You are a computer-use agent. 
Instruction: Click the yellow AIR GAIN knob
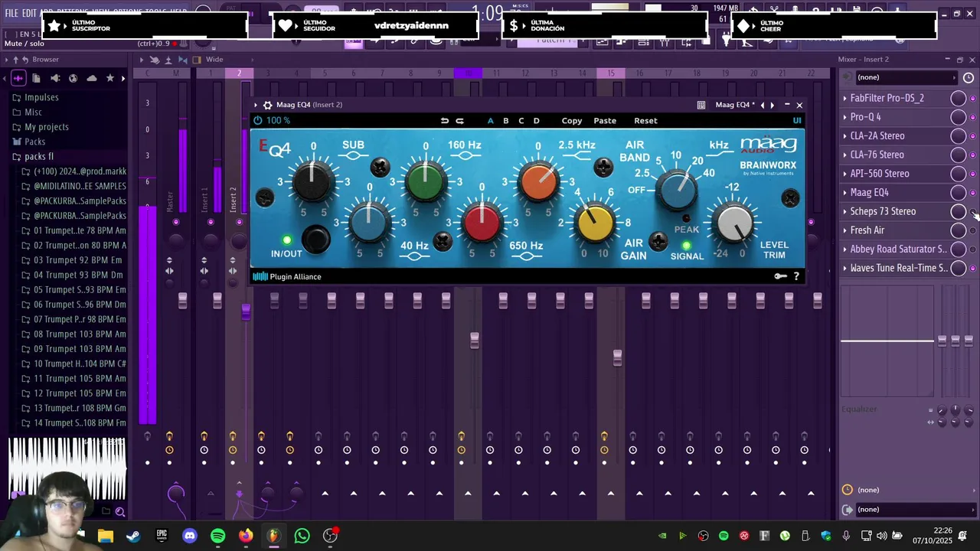click(595, 222)
